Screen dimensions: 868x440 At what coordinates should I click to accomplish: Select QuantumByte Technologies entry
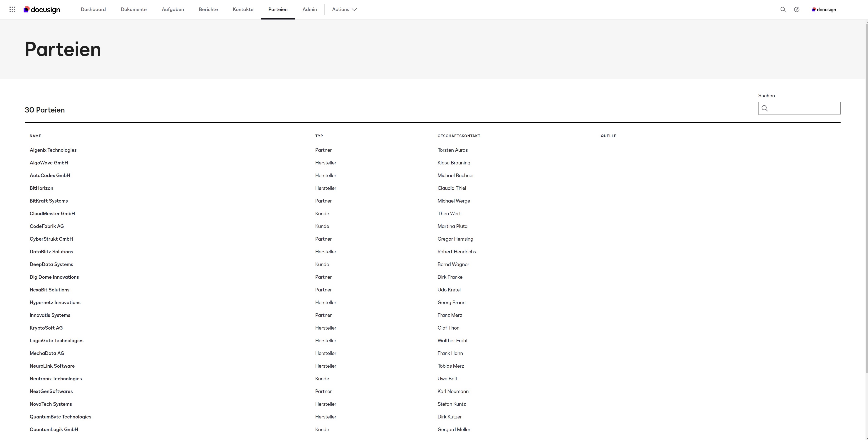(60, 417)
